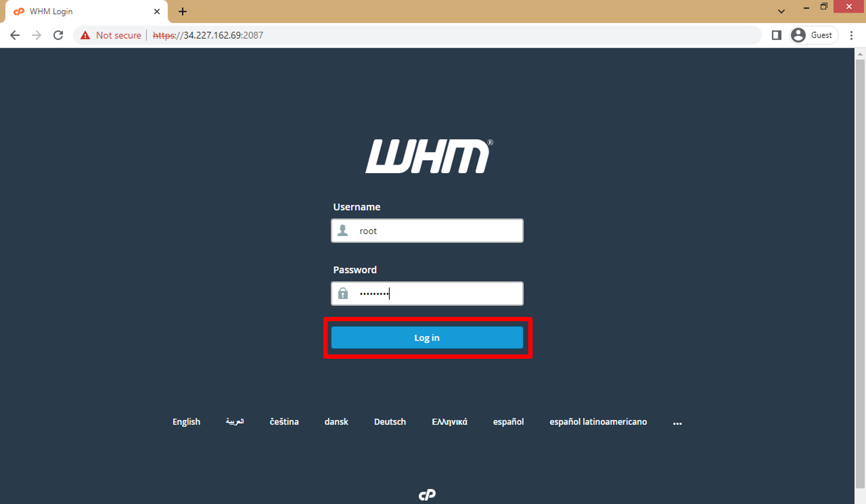Click the blue Log in button
Image resolution: width=866 pixels, height=504 pixels.
coord(427,338)
